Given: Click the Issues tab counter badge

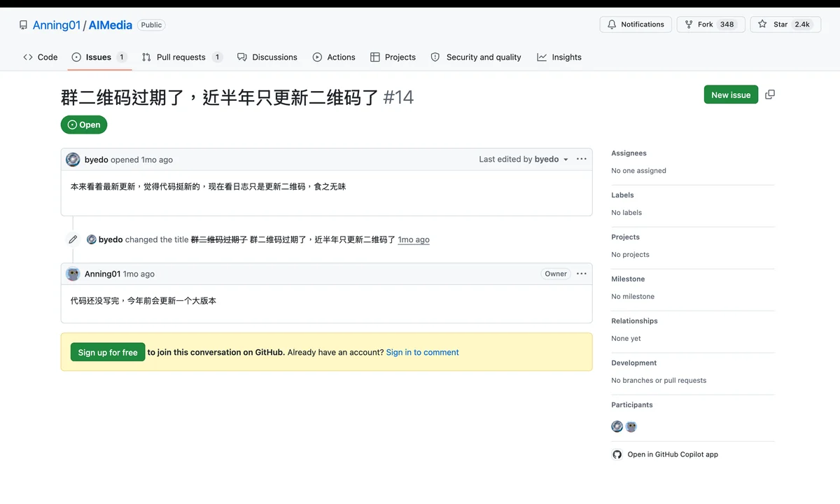Looking at the screenshot, I should click(x=122, y=57).
